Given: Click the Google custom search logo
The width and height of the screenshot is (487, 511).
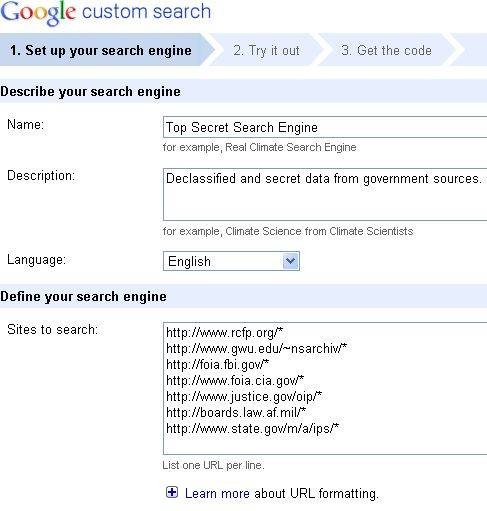Looking at the screenshot, I should click(105, 13).
